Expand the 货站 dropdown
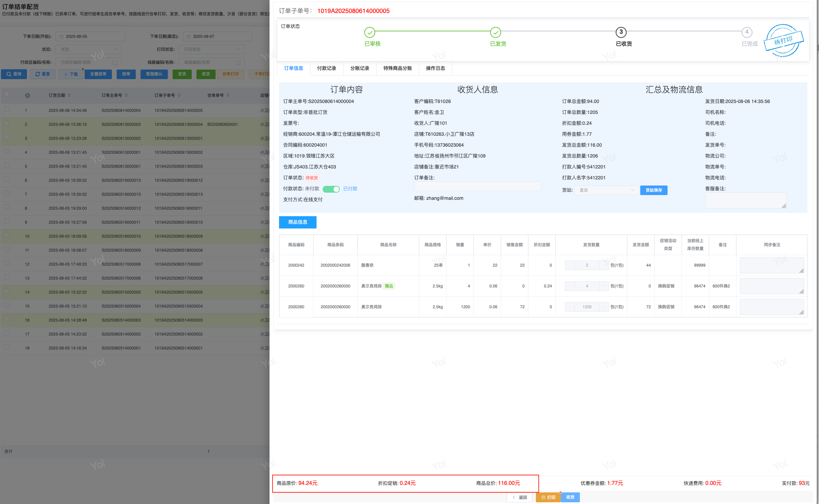Image resolution: width=819 pixels, height=504 pixels. (606, 190)
